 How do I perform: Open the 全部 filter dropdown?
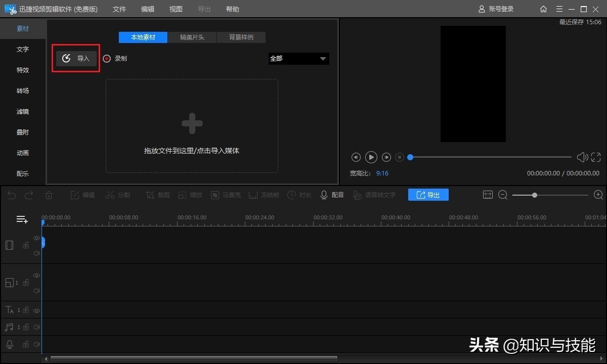[298, 59]
